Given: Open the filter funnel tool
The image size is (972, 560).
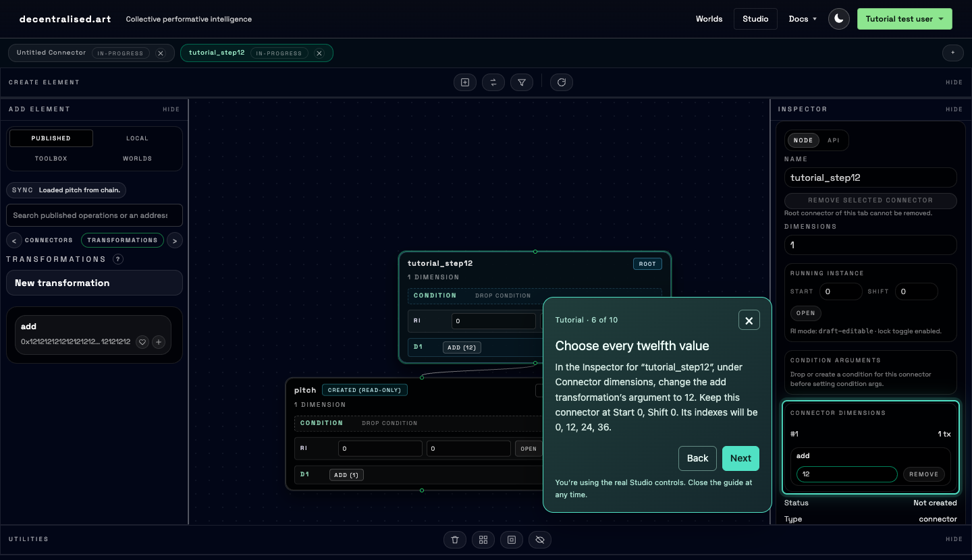Looking at the screenshot, I should (x=522, y=82).
